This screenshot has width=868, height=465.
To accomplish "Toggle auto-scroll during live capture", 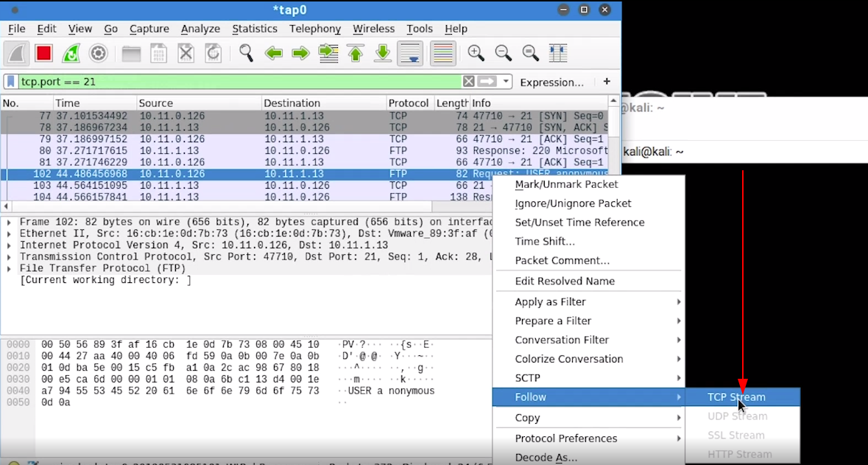I will 409,53.
